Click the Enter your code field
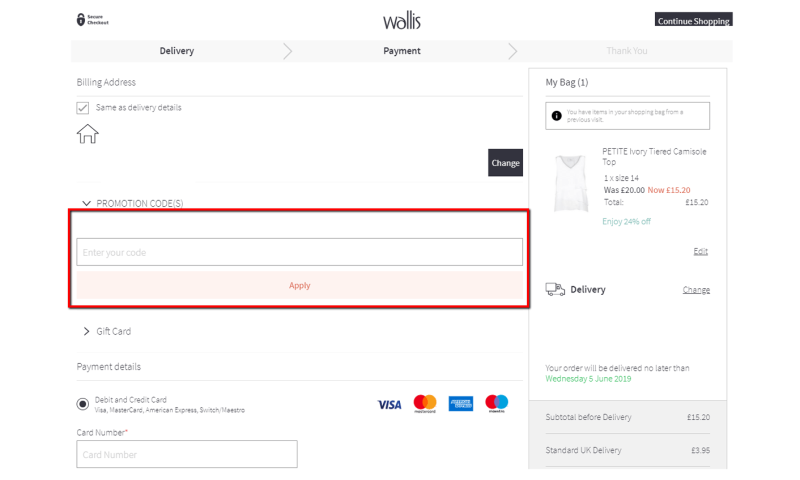The image size is (800, 480). [x=300, y=252]
